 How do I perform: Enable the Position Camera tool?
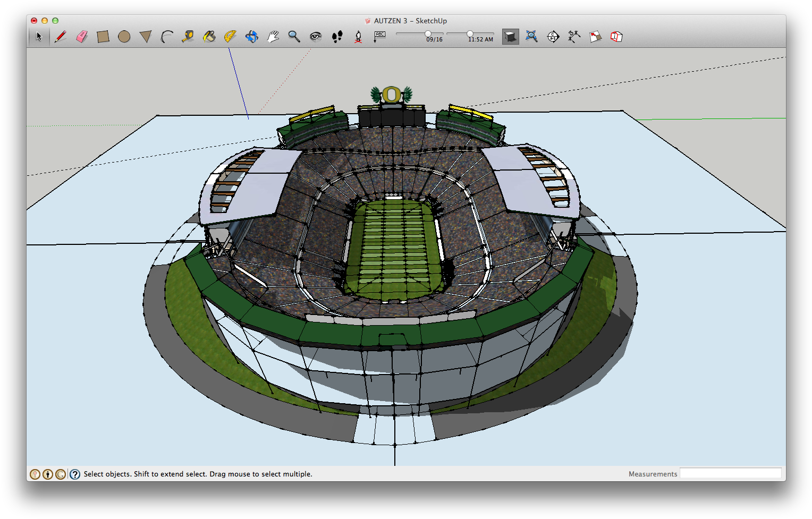[x=359, y=36]
